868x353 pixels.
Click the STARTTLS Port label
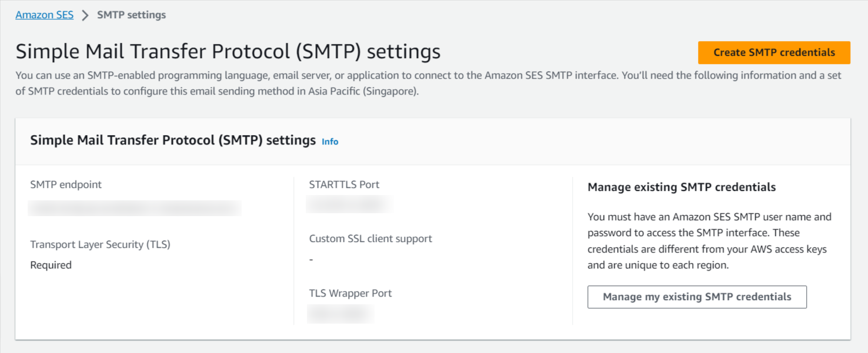coord(344,184)
